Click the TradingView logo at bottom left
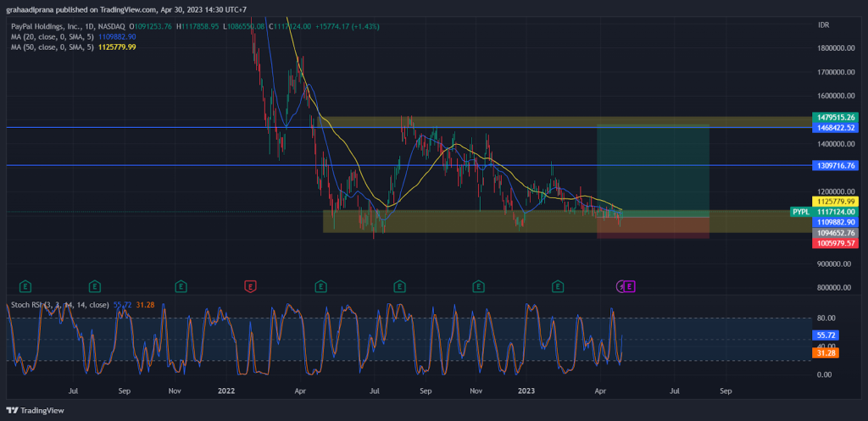Image resolution: width=868 pixels, height=421 pixels. tap(35, 411)
